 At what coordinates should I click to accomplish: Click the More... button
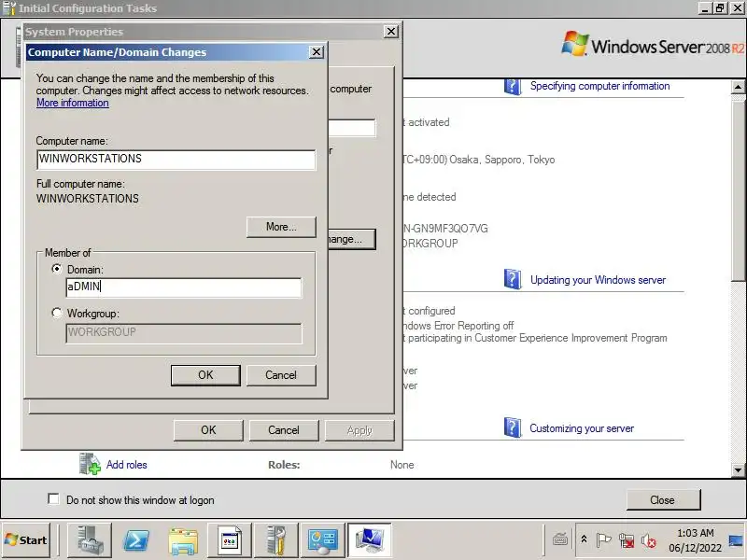(281, 227)
